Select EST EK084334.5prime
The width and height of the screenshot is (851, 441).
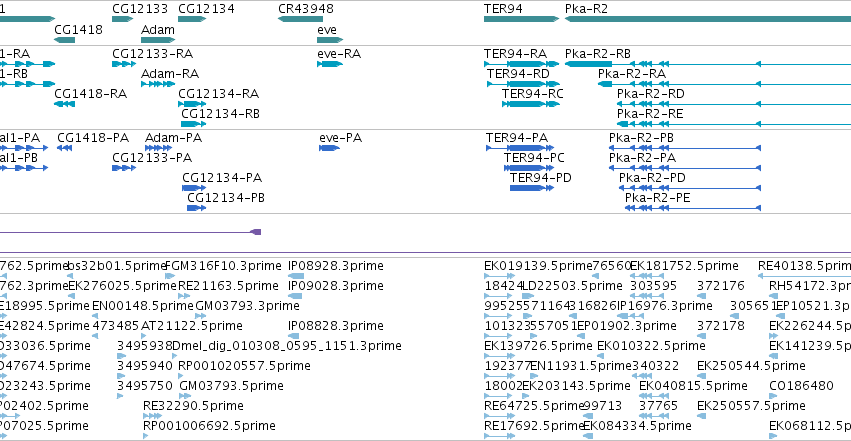click(x=587, y=436)
